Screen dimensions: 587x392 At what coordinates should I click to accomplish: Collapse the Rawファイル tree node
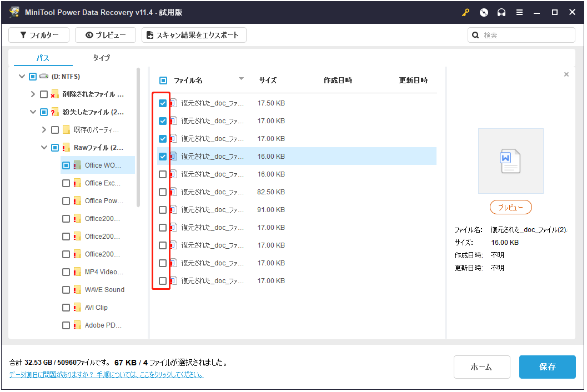(44, 147)
